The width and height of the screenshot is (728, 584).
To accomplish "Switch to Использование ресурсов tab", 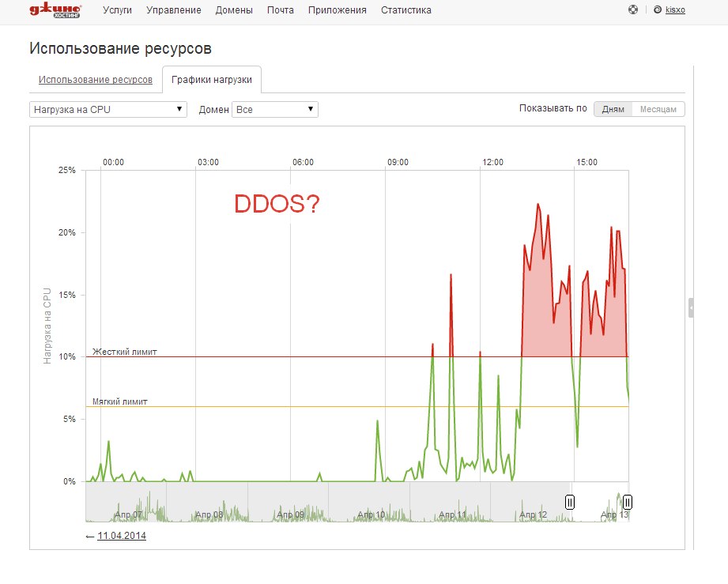I will (x=95, y=80).
